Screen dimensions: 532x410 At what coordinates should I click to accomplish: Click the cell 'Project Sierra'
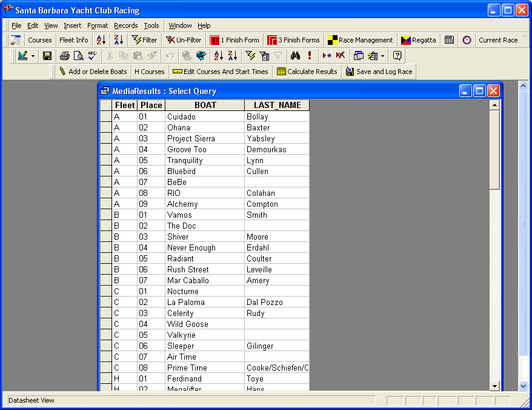205,139
